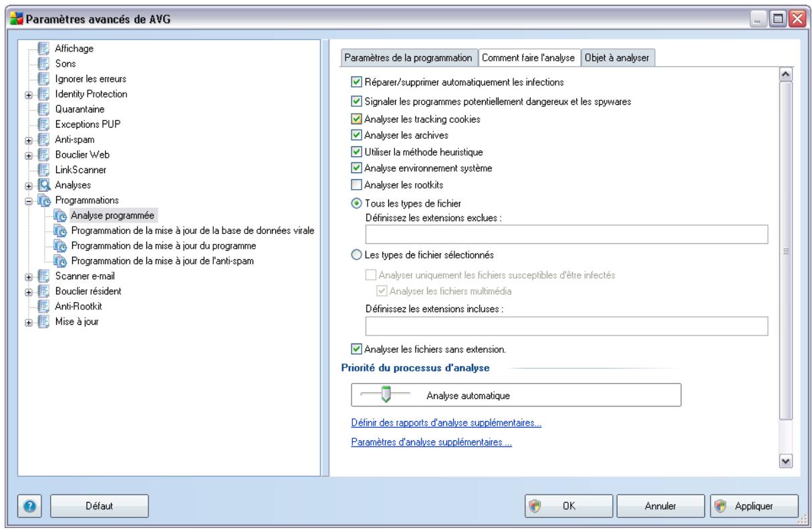Toggle Analyser les tracking cookies checkbox
Viewport: 812px width, 530px height.
click(356, 119)
